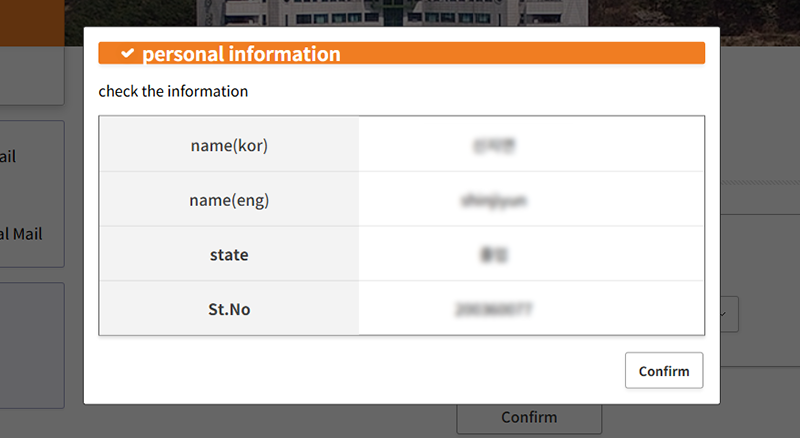Click the white Confirm button in the dialog
800x438 pixels.
[664, 371]
